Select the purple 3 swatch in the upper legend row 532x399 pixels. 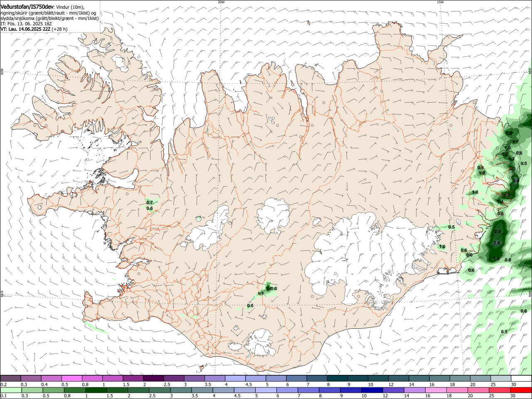point(195,379)
